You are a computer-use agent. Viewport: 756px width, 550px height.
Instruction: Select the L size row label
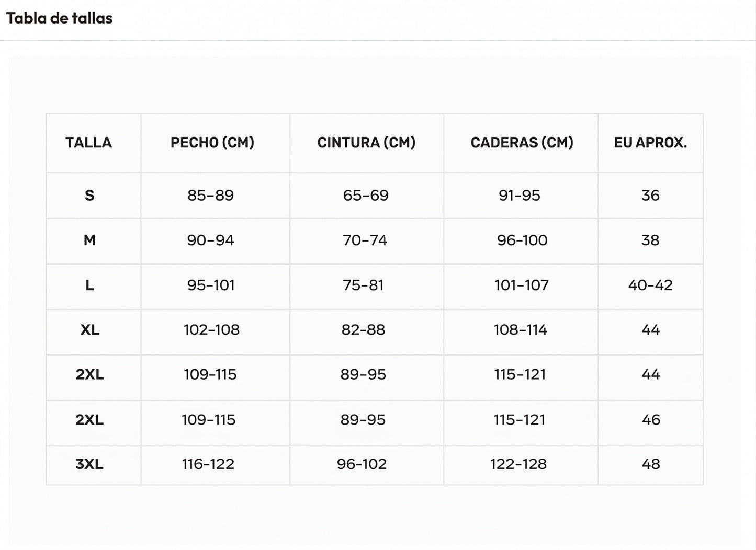(89, 285)
